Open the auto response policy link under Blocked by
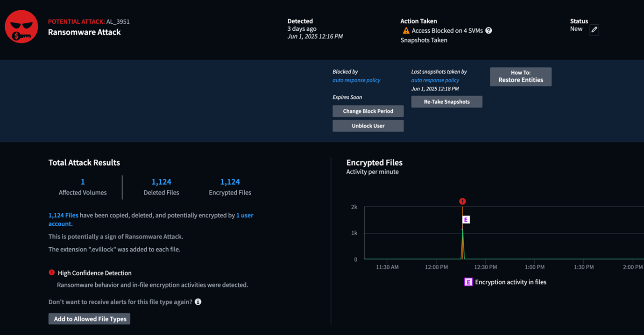 [x=356, y=80]
